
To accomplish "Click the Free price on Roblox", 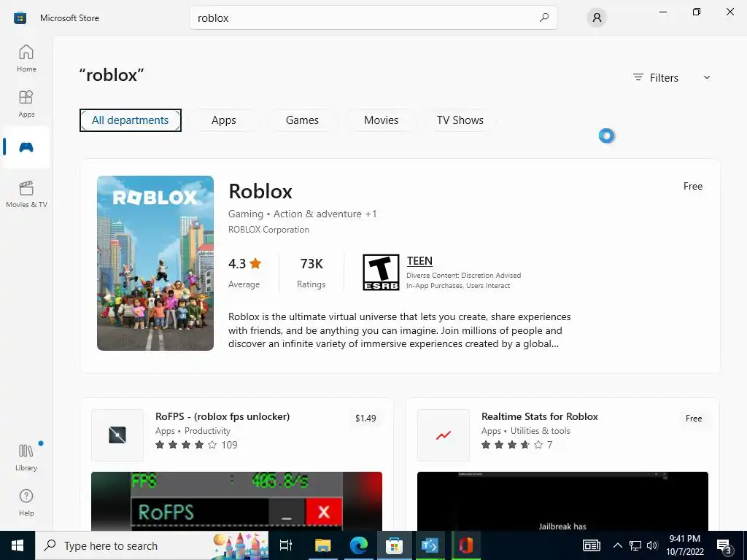I will [693, 186].
